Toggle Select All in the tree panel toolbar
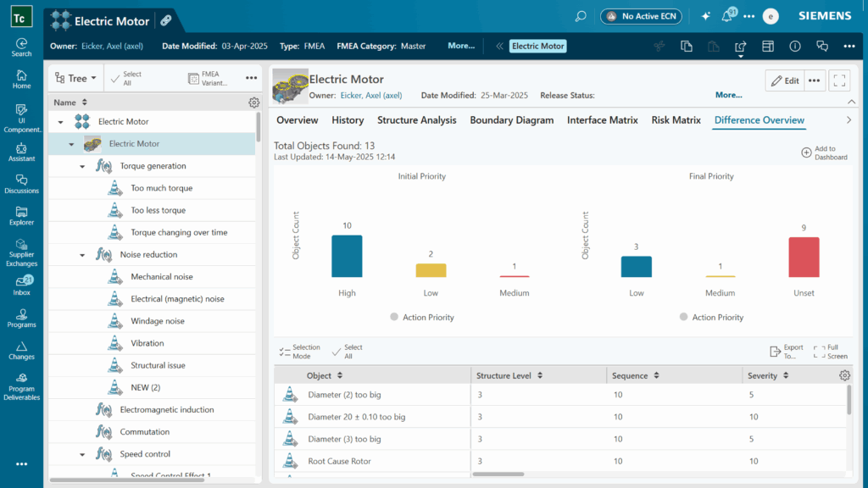This screenshot has height=488, width=868. pos(125,78)
